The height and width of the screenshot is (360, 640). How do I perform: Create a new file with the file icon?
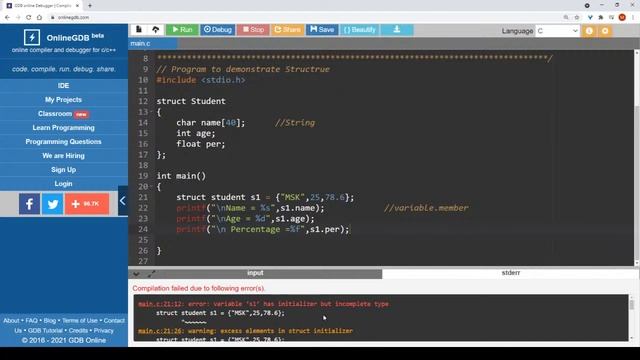(139, 29)
